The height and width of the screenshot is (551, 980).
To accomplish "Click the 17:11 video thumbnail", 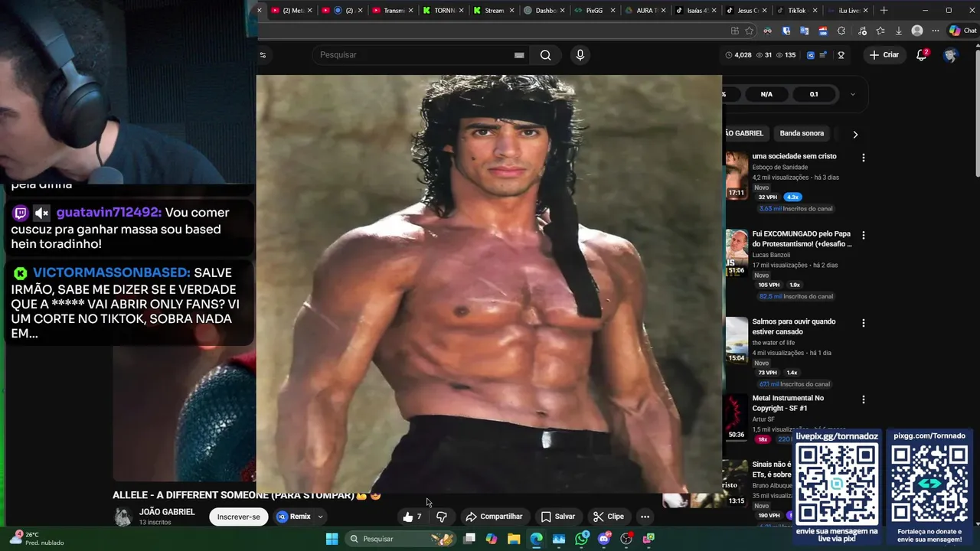I will (737, 175).
